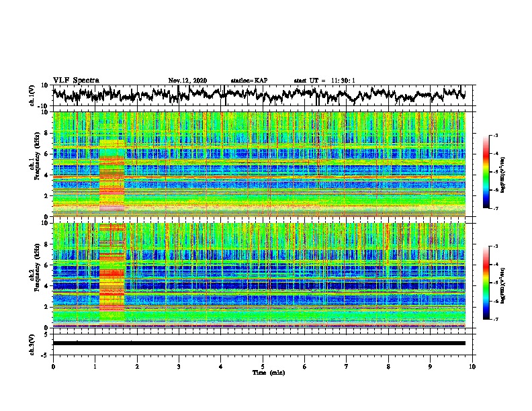
Task: Click the time axis tick label "10"
Action: pyautogui.click(x=472, y=367)
